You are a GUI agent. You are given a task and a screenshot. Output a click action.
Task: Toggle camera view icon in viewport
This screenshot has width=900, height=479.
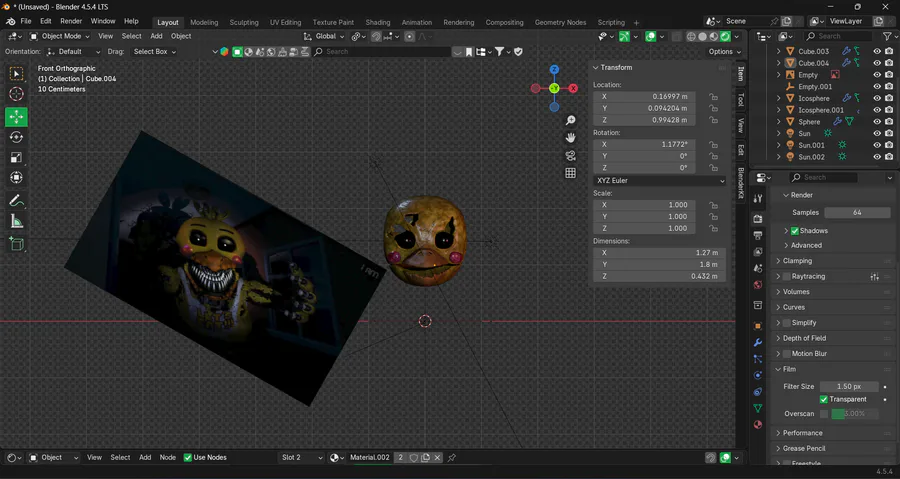point(571,155)
